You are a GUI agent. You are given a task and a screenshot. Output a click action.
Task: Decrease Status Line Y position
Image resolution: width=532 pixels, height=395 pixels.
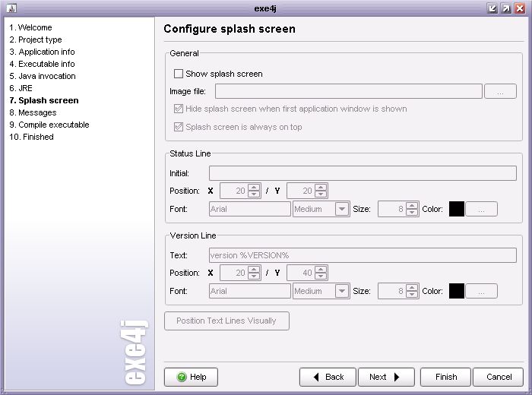(321, 194)
